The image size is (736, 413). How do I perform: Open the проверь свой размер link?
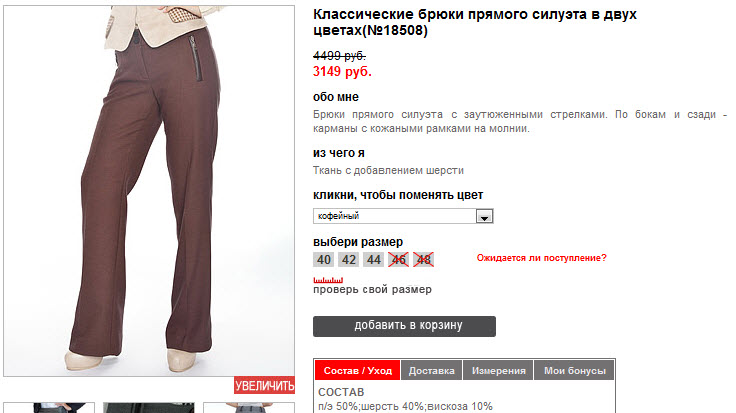(x=372, y=290)
